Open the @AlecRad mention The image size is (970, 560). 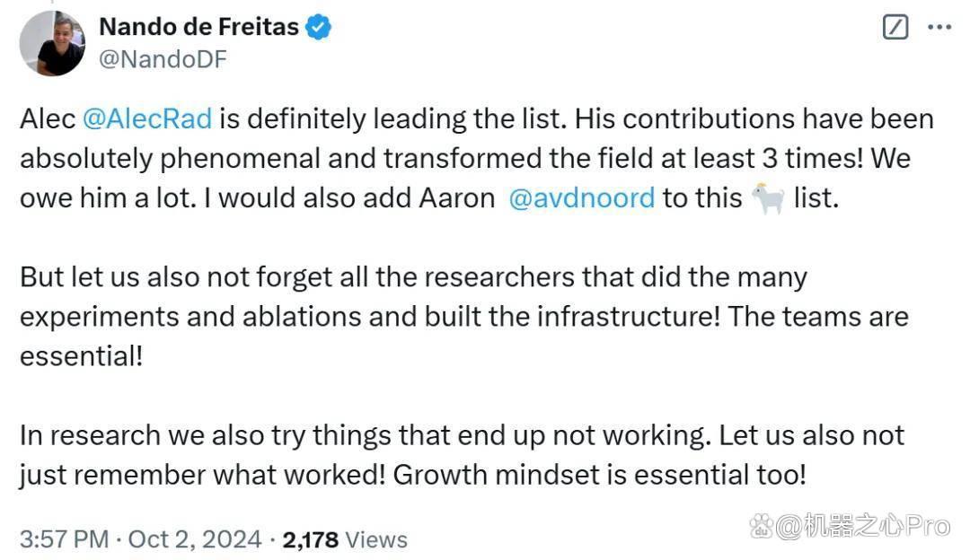click(147, 118)
